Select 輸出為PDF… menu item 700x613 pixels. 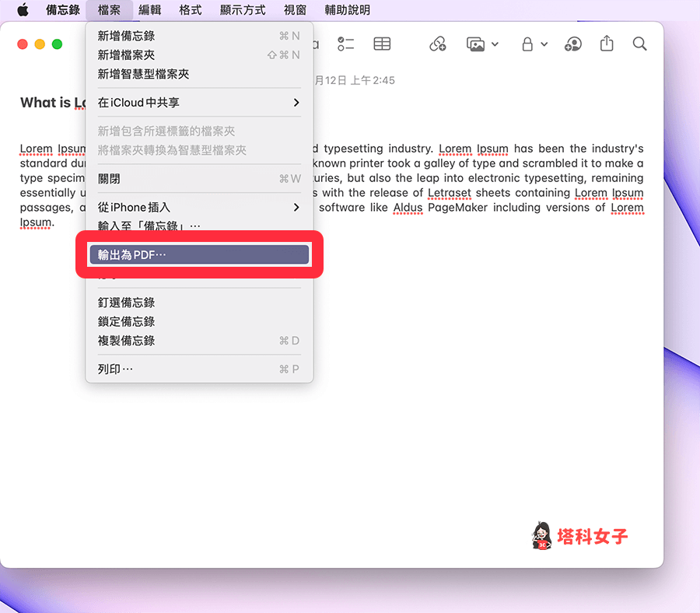199,255
